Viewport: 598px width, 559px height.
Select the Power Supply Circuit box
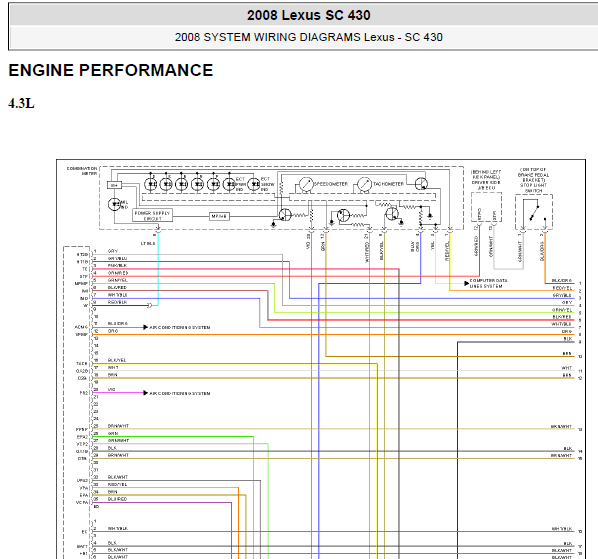tap(152, 215)
